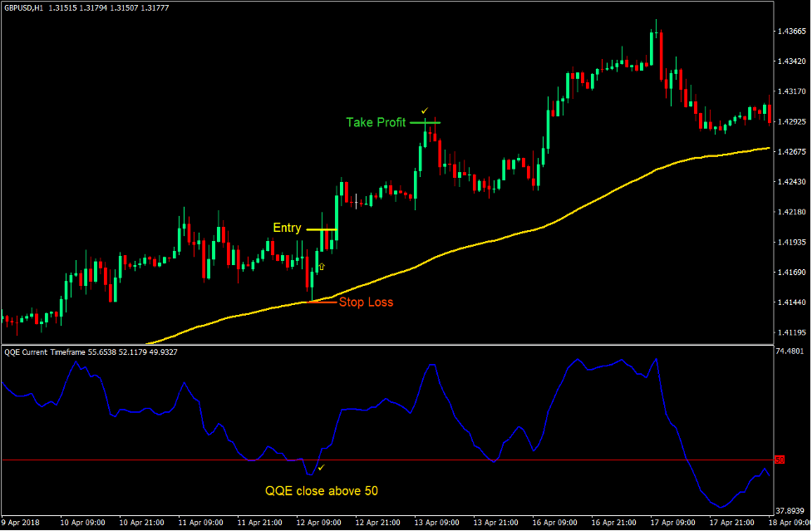The height and width of the screenshot is (531, 812).
Task: Click the yellow check mark above Take Profit
Action: [x=425, y=111]
